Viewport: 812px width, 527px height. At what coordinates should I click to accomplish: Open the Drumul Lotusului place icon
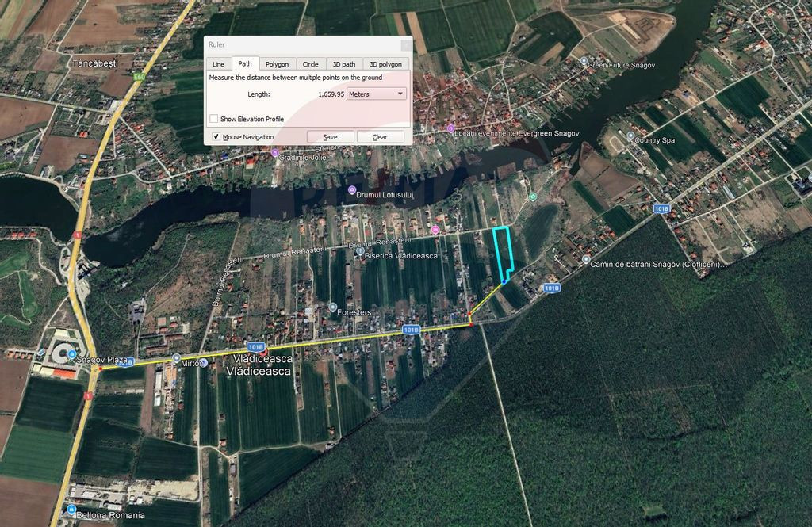[352, 190]
